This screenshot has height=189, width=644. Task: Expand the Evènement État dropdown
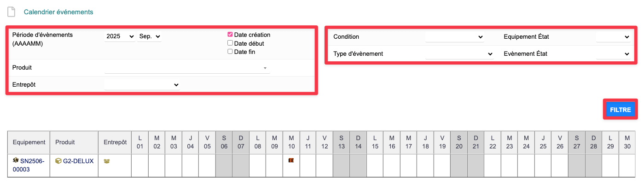[x=613, y=54]
